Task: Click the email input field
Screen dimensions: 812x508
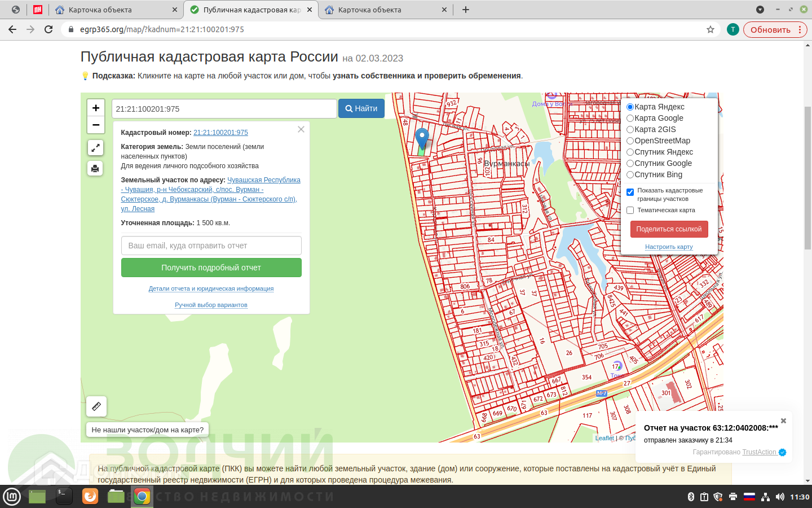Action: (211, 246)
